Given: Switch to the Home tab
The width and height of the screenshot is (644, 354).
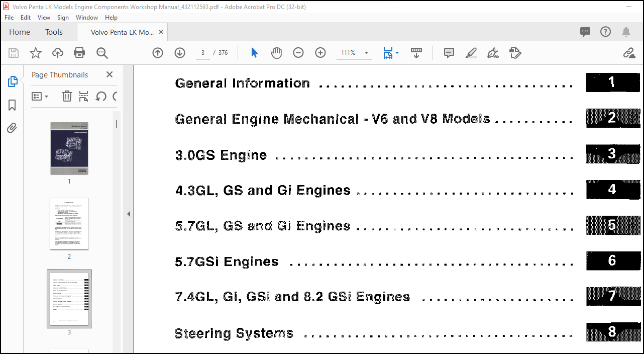Looking at the screenshot, I should [20, 32].
